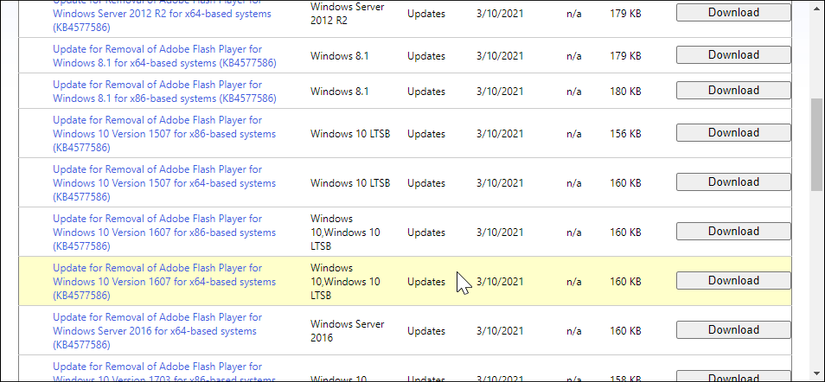This screenshot has width=825, height=382.
Task: Select the "Windows Server 2016" product cell
Action: [347, 331]
